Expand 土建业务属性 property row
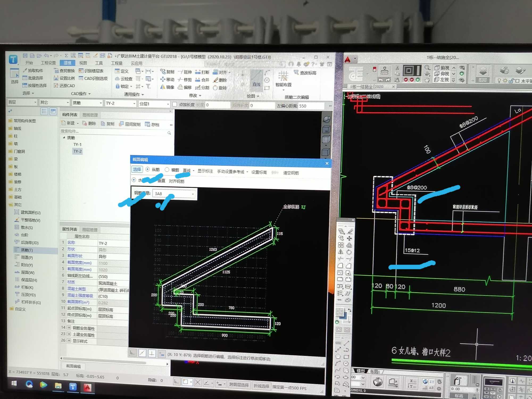The height and width of the screenshot is (399, 532). [x=69, y=334]
